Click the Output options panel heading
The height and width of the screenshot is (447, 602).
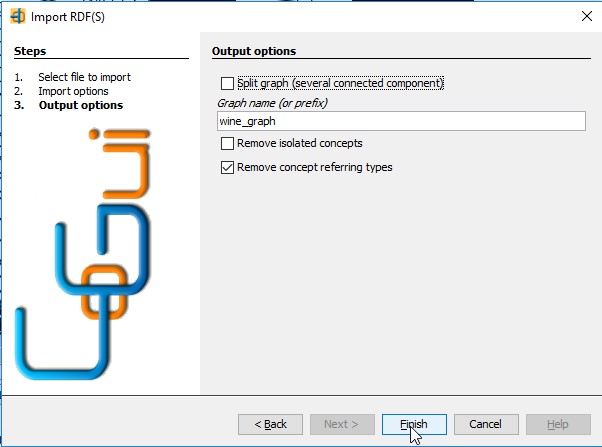click(254, 51)
